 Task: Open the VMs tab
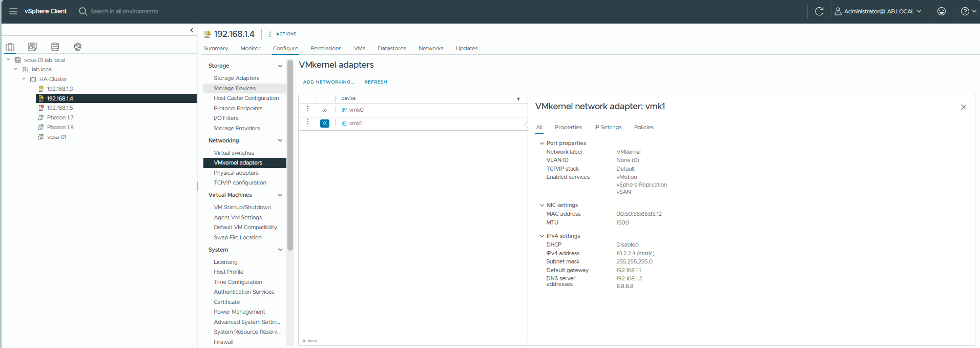[360, 48]
